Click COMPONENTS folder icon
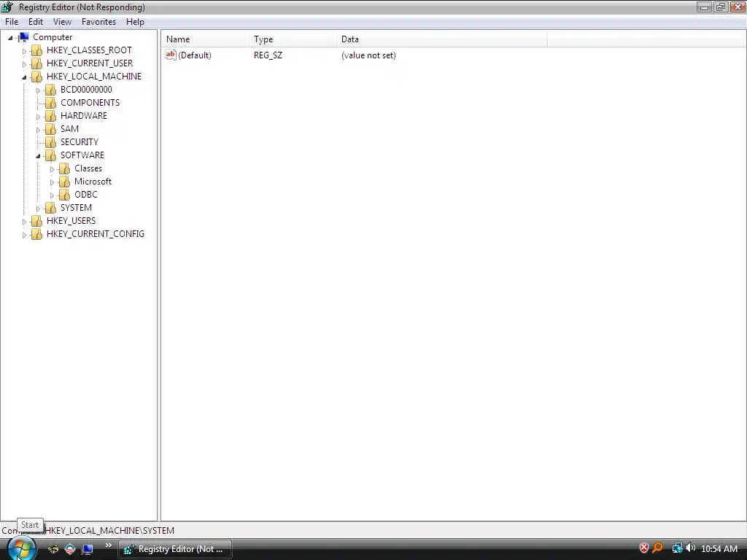 (50, 103)
